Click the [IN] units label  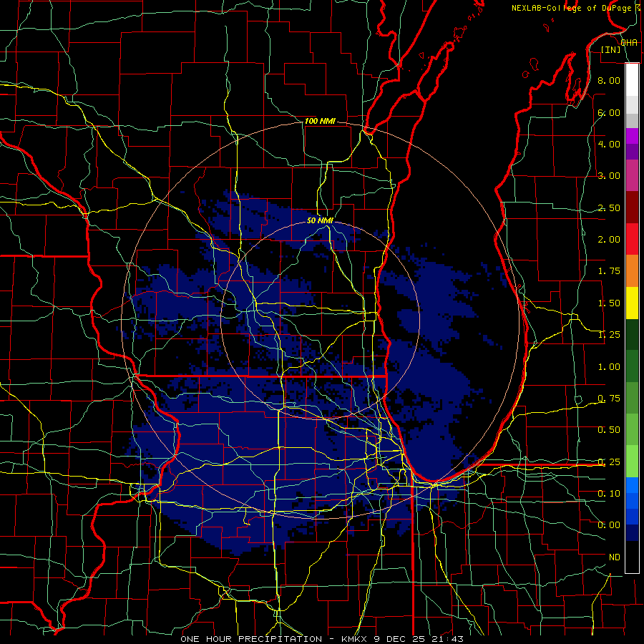coord(611,49)
